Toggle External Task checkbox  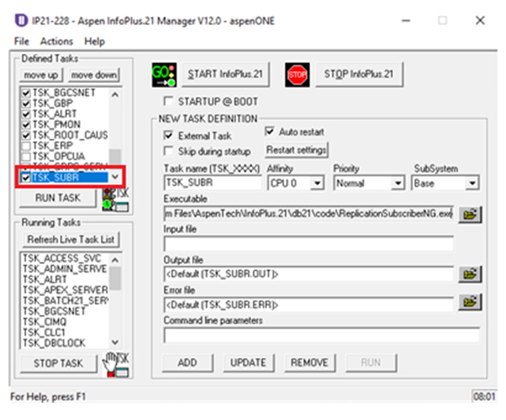[x=168, y=136]
